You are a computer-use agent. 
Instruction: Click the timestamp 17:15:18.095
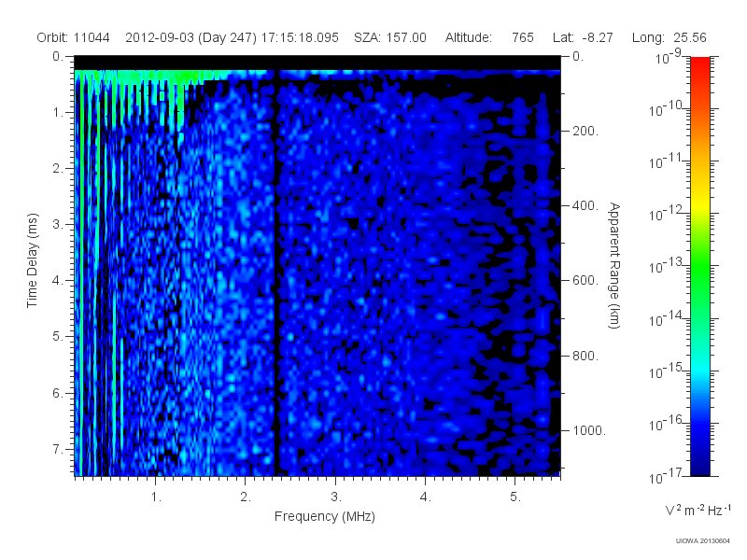pyautogui.click(x=300, y=37)
